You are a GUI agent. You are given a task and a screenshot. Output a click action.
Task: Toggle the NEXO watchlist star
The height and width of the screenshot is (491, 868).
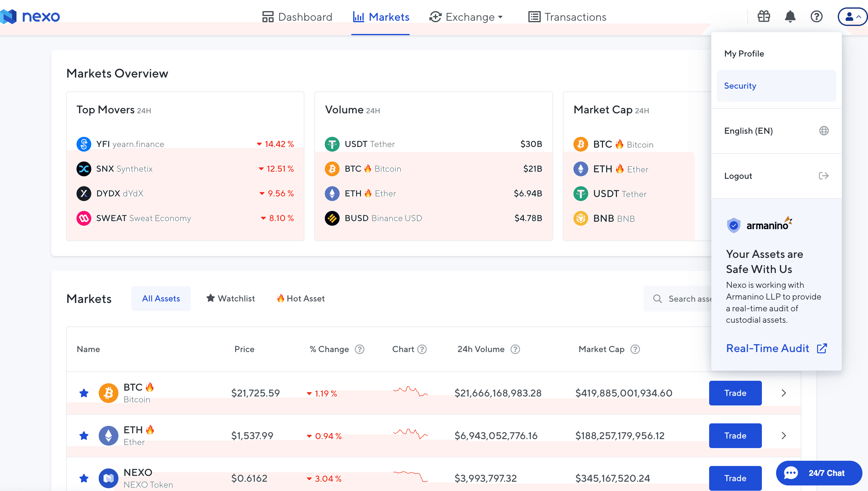click(x=84, y=478)
